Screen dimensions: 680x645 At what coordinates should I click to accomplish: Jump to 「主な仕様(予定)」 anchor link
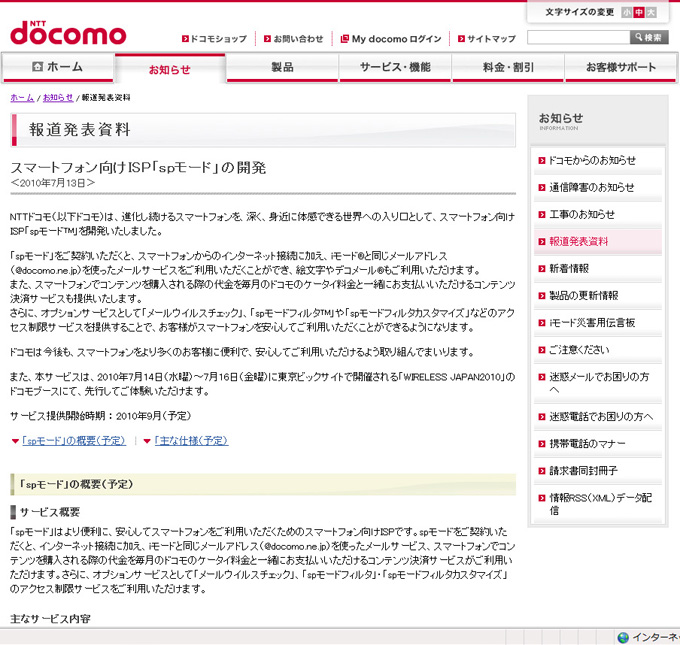[191, 441]
